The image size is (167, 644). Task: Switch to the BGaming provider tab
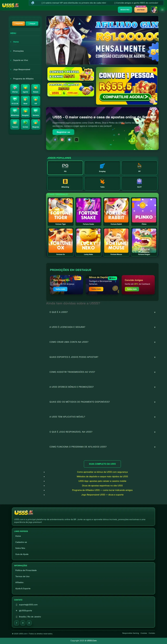[x=65, y=183]
